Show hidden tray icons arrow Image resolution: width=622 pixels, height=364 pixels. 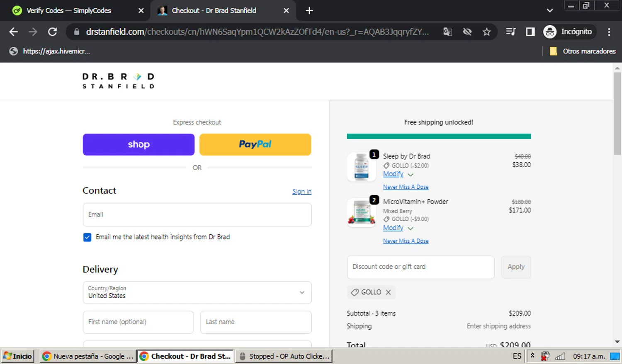(532, 356)
